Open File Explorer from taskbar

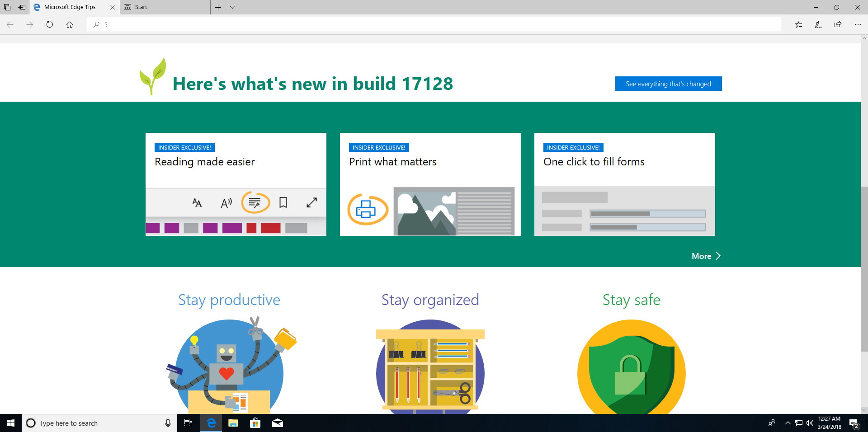[x=233, y=423]
